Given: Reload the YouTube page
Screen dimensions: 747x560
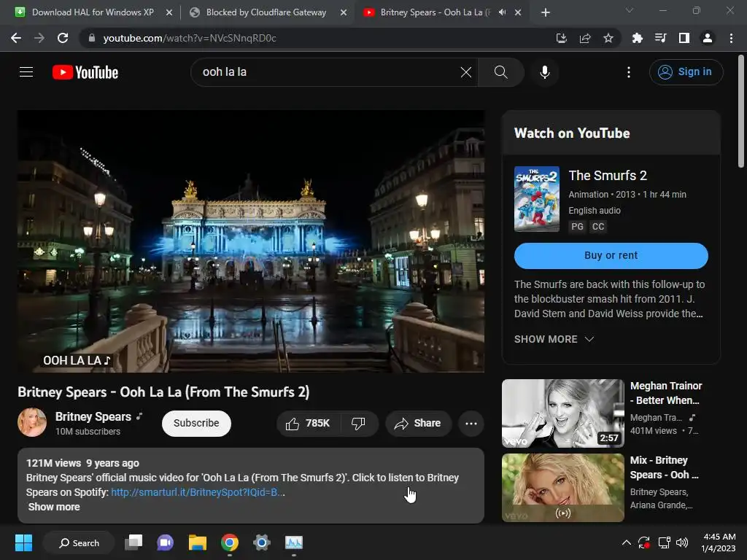Looking at the screenshot, I should coord(63,38).
